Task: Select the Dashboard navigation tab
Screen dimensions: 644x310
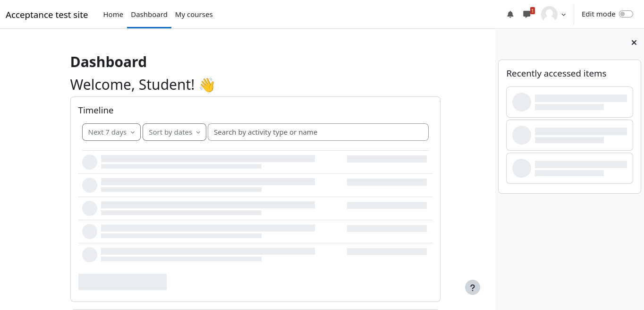Action: click(x=149, y=15)
